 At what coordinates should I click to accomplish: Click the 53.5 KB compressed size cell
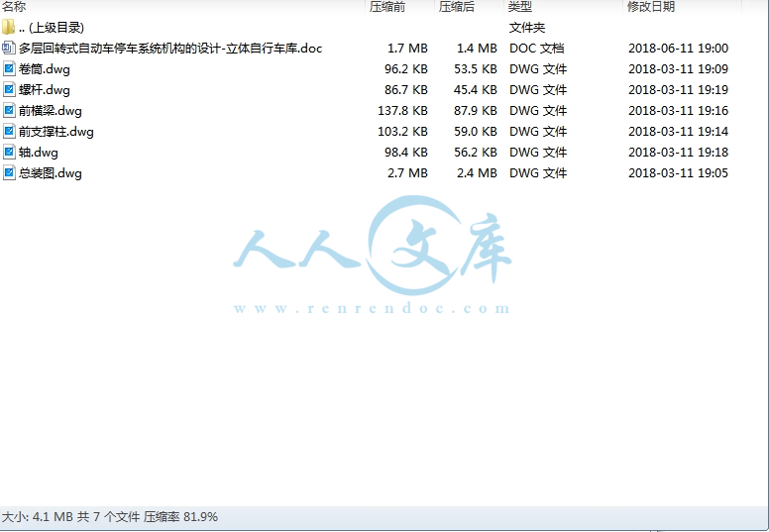[x=476, y=68]
